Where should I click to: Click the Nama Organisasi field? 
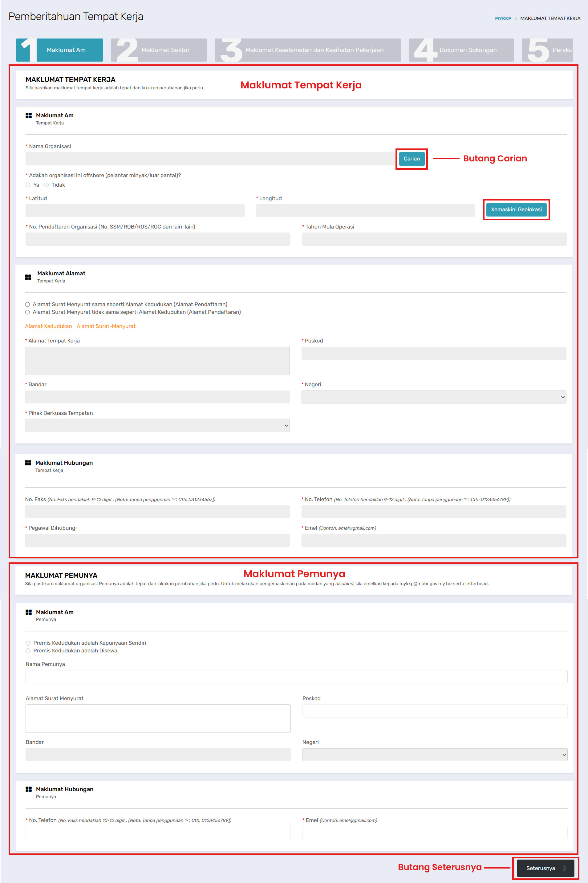[x=210, y=159]
